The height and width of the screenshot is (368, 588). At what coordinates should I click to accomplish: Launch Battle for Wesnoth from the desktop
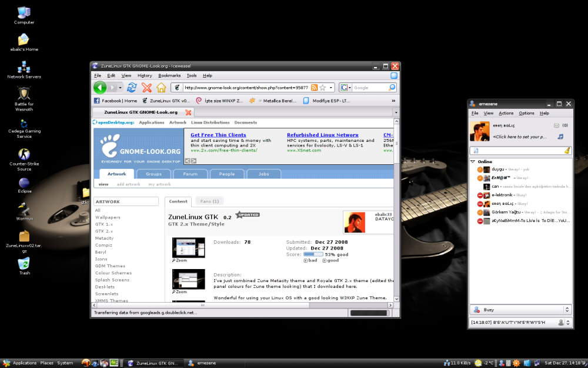[24, 99]
